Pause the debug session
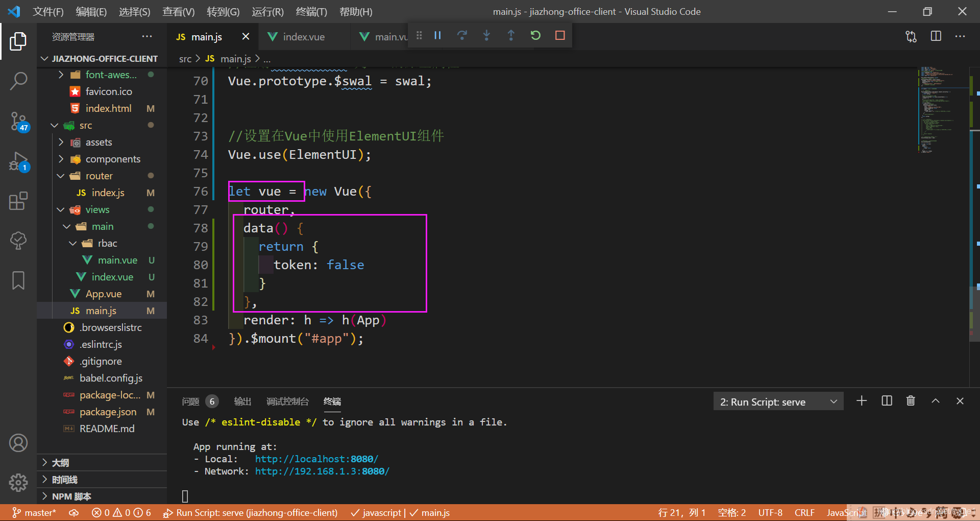This screenshot has width=980, height=521. point(437,35)
